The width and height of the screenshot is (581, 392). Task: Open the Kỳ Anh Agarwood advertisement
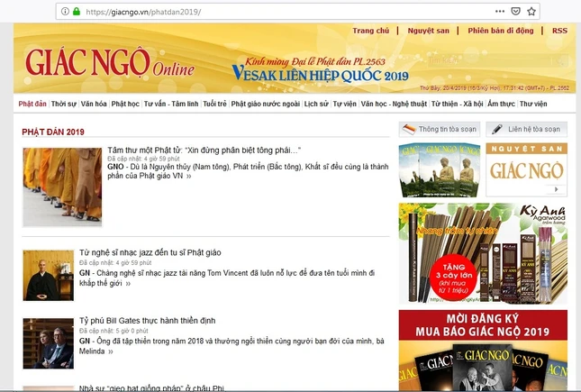[483, 253]
